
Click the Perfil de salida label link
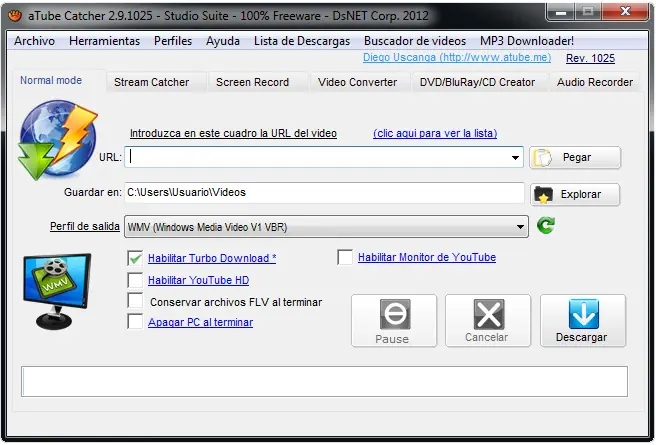click(85, 226)
